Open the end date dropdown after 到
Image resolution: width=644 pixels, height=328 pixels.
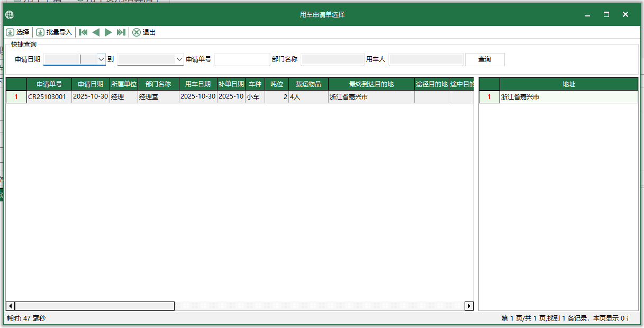pos(179,59)
